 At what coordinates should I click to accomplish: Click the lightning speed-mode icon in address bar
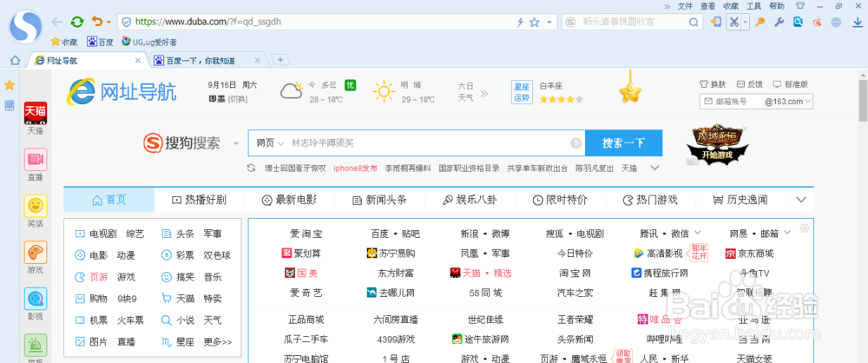coord(520,23)
